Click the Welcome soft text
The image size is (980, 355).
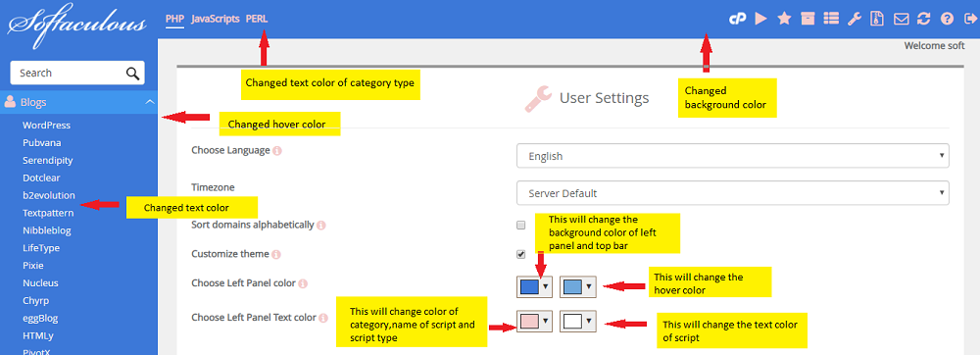[934, 46]
